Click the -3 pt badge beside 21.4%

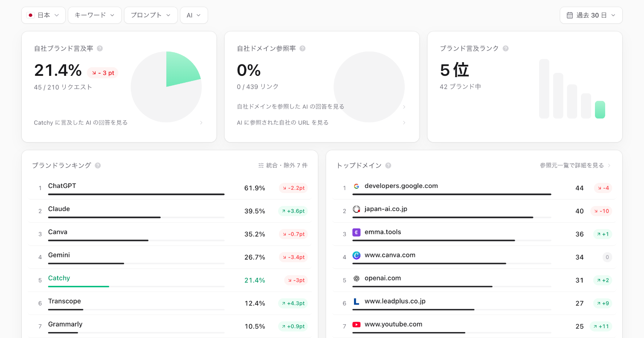coord(103,73)
